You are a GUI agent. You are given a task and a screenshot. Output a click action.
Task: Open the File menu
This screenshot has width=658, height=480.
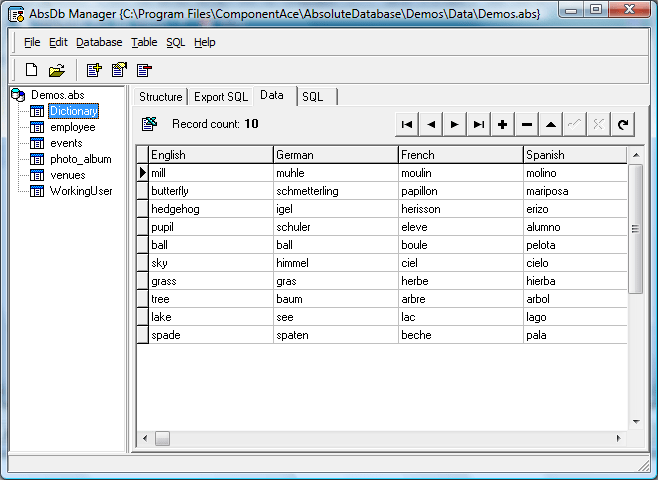(x=32, y=42)
